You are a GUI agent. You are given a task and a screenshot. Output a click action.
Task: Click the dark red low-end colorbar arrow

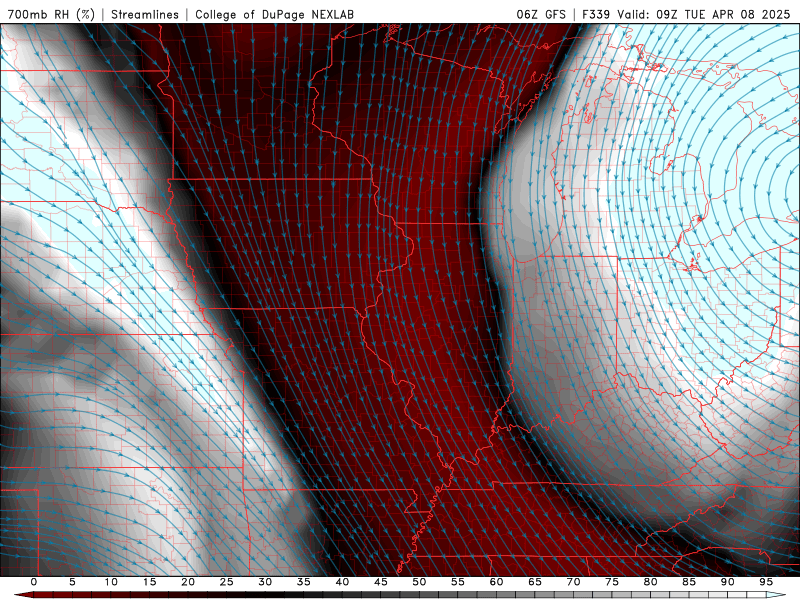point(23,595)
